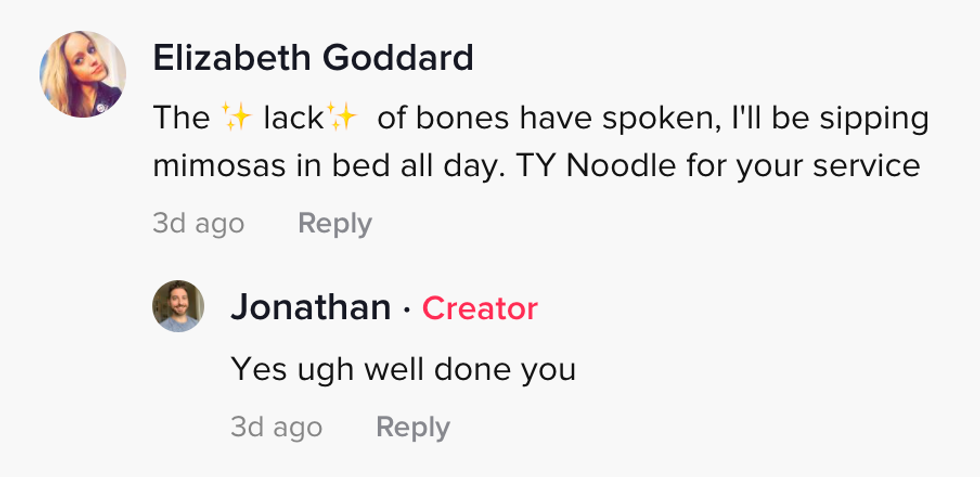Click Jonathan's small profile avatar
980x477 pixels.
click(x=178, y=306)
